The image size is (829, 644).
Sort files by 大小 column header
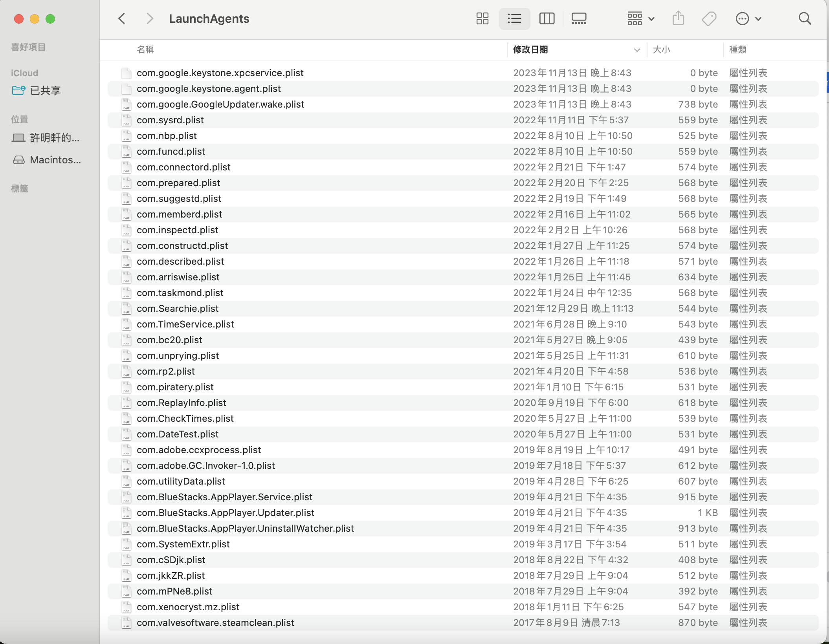pyautogui.click(x=661, y=50)
